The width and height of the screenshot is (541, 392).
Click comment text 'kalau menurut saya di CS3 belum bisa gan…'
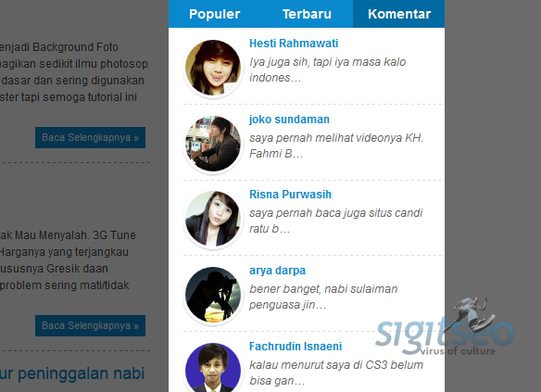pos(336,373)
